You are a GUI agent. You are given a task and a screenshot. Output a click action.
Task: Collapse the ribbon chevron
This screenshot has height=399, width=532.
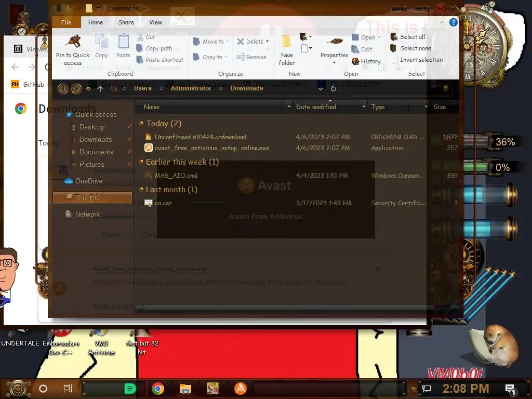click(x=442, y=22)
